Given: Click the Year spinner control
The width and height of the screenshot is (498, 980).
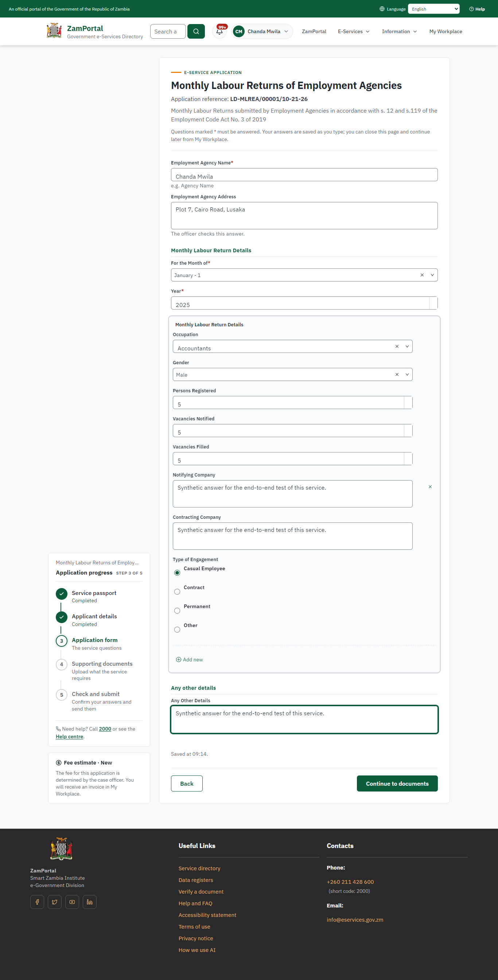Looking at the screenshot, I should (433, 303).
